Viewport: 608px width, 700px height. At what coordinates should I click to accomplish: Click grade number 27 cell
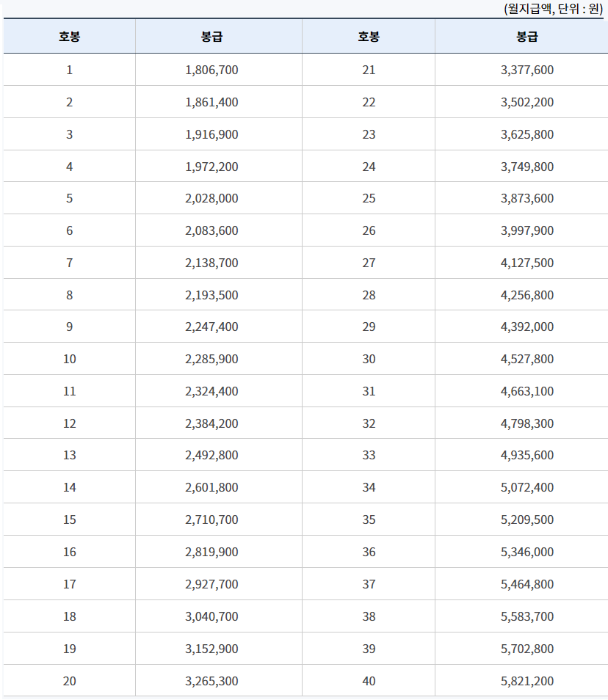369,263
